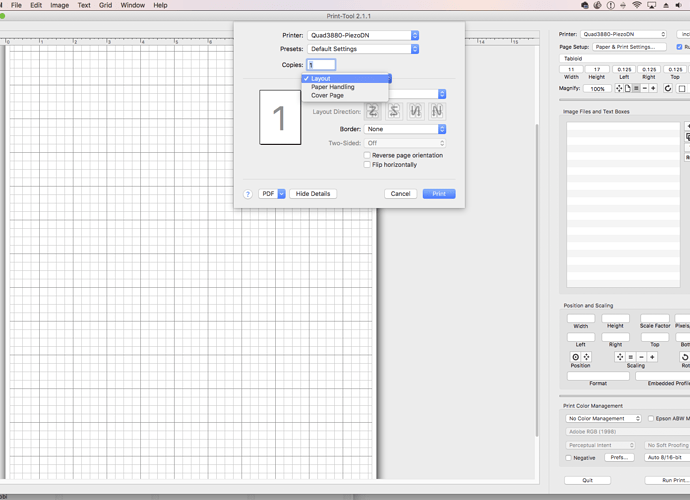Open the AirPlay display menu
The height and width of the screenshot is (500, 690).
click(652, 5)
